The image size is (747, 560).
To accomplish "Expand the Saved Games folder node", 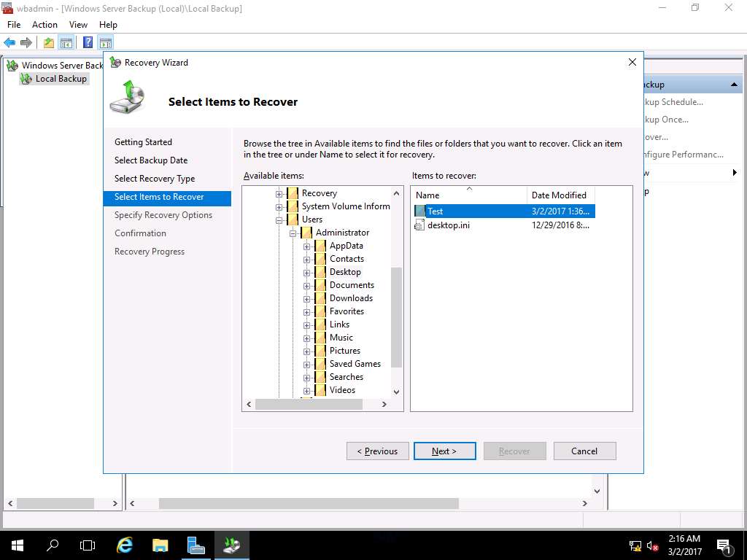I will (x=307, y=365).
